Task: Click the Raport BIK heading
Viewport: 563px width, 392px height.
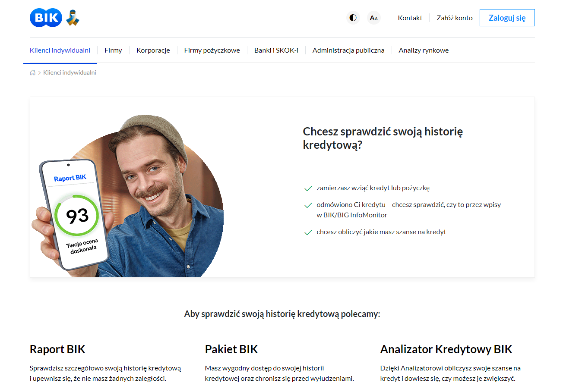Action: (x=57, y=349)
